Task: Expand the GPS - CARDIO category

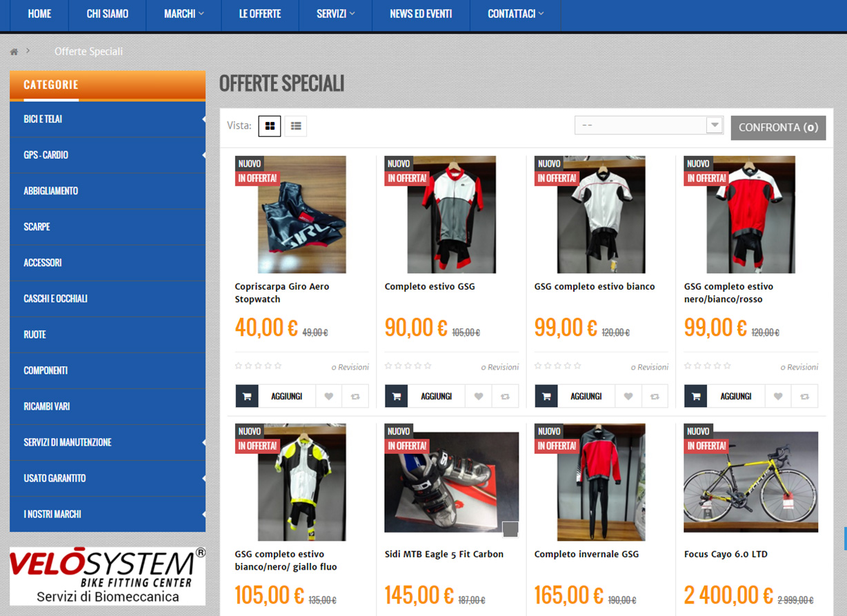Action: click(x=203, y=155)
